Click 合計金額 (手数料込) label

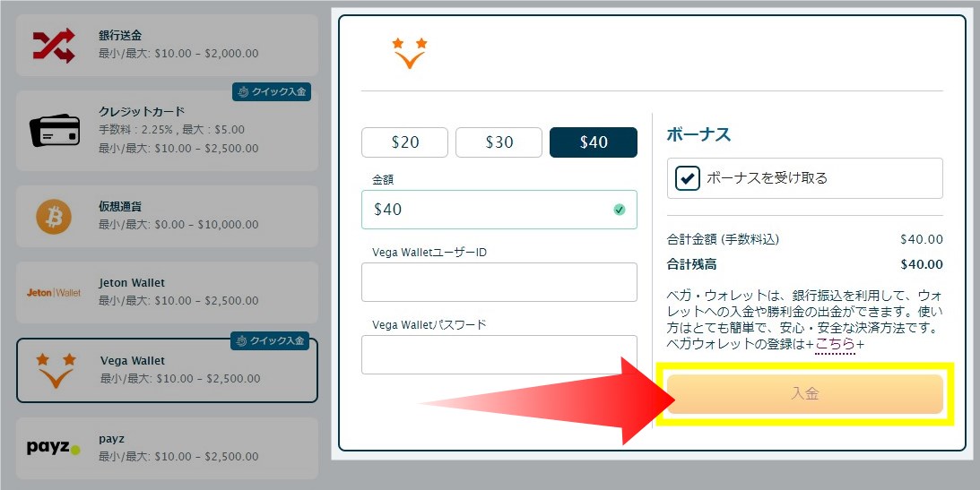pos(724,239)
